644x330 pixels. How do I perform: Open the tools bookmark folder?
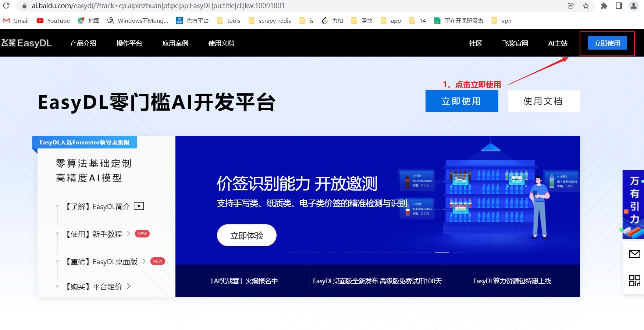[228, 21]
